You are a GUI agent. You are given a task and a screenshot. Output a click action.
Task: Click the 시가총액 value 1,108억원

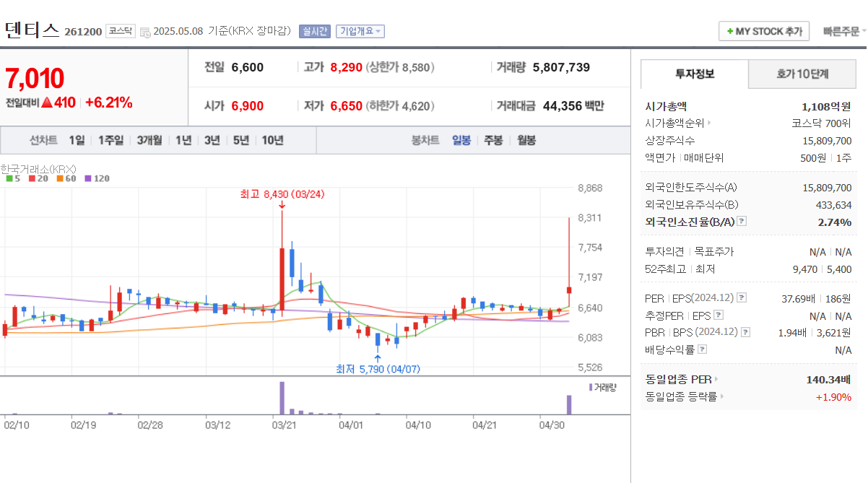point(826,106)
